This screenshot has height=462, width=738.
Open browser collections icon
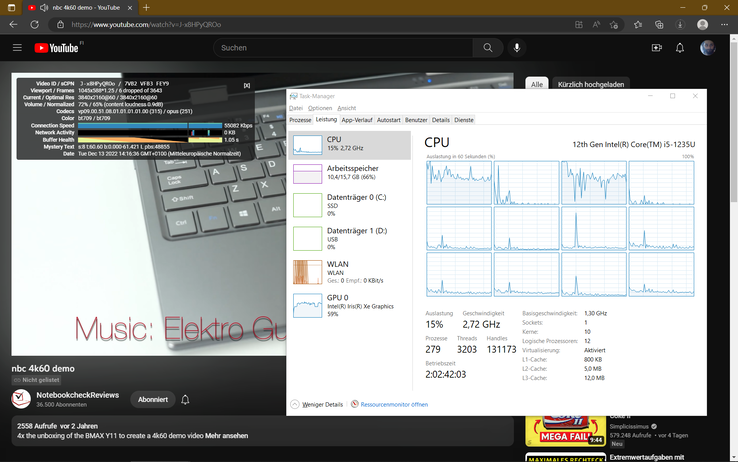click(x=659, y=24)
